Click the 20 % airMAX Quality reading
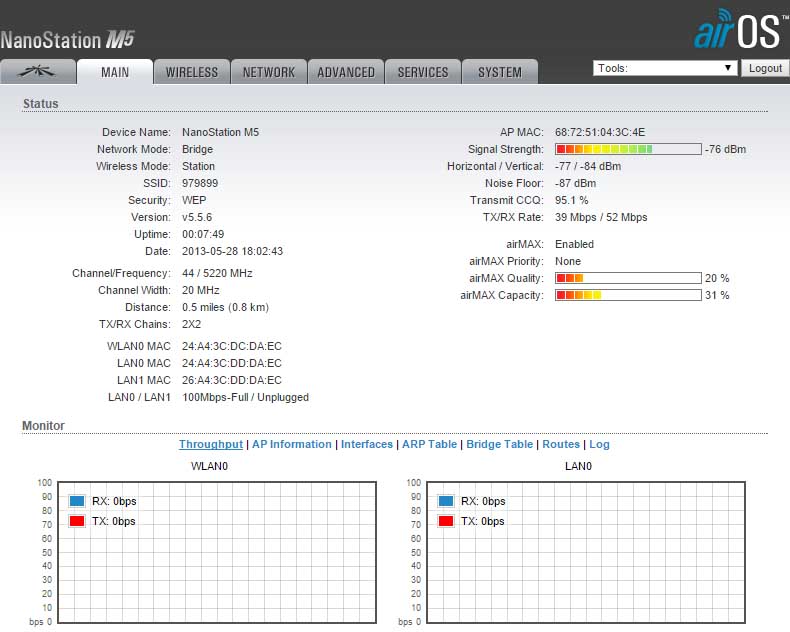The width and height of the screenshot is (790, 632). 717,278
